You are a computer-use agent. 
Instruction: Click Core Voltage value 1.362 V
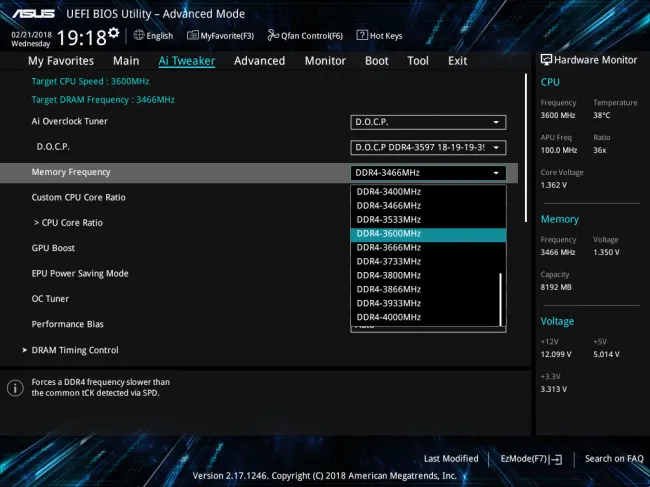coord(553,185)
